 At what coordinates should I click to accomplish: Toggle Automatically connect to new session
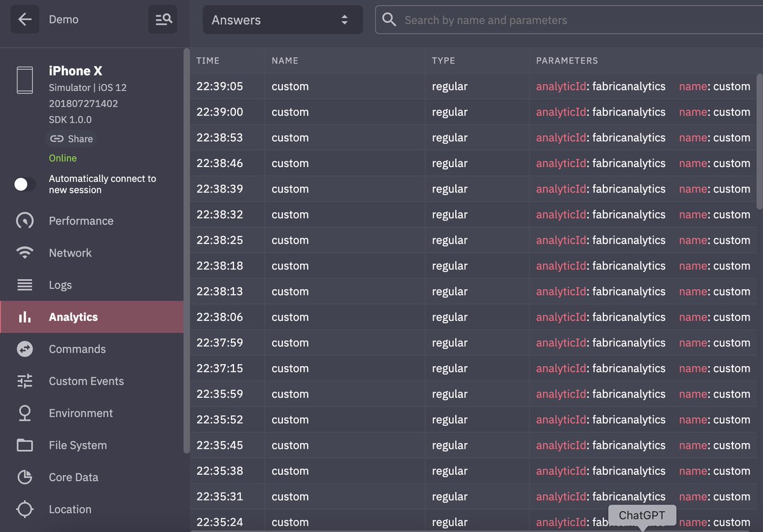(25, 184)
